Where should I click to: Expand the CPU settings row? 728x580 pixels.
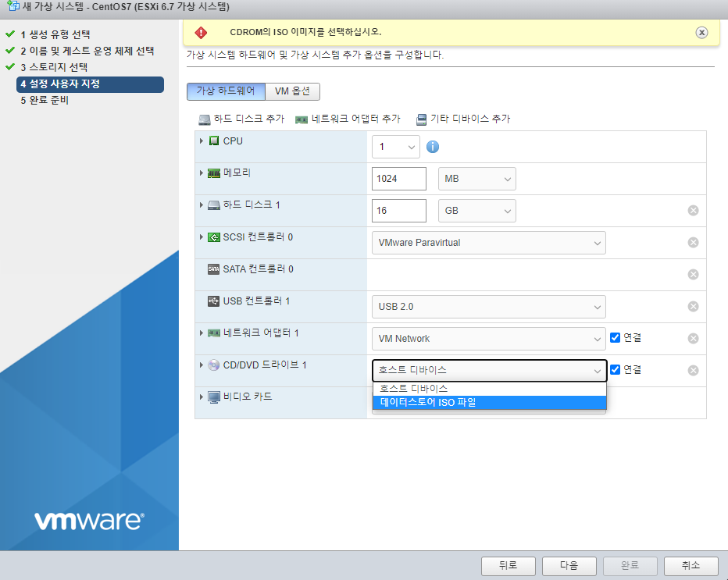point(202,141)
